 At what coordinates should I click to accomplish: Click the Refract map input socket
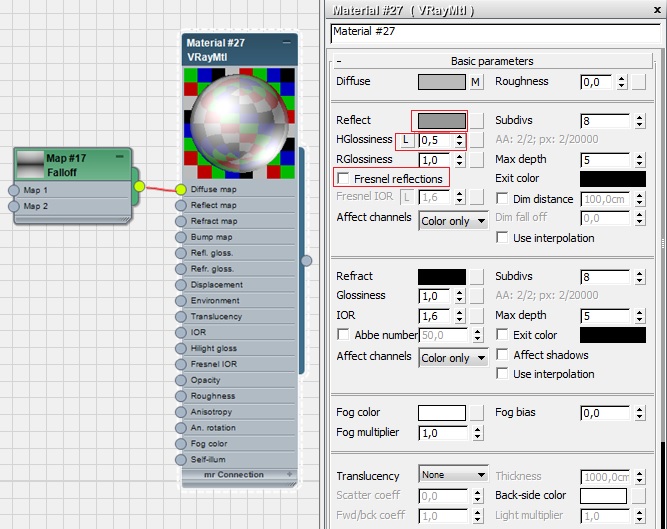pos(181,221)
